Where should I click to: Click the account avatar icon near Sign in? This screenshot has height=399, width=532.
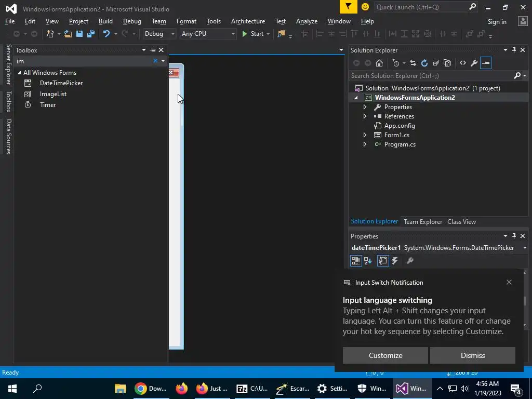point(523,21)
